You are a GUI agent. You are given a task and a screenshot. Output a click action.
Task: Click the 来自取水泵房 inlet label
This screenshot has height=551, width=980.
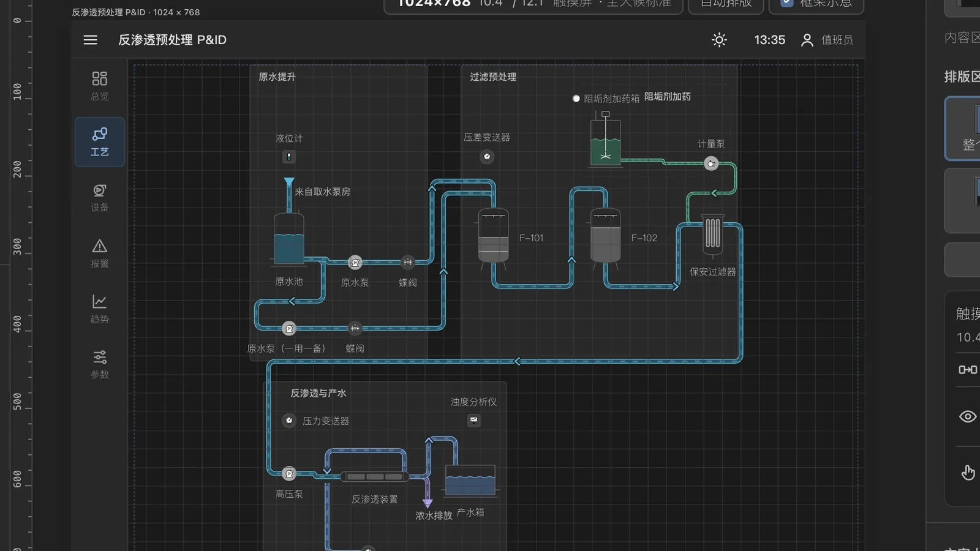pyautogui.click(x=322, y=192)
